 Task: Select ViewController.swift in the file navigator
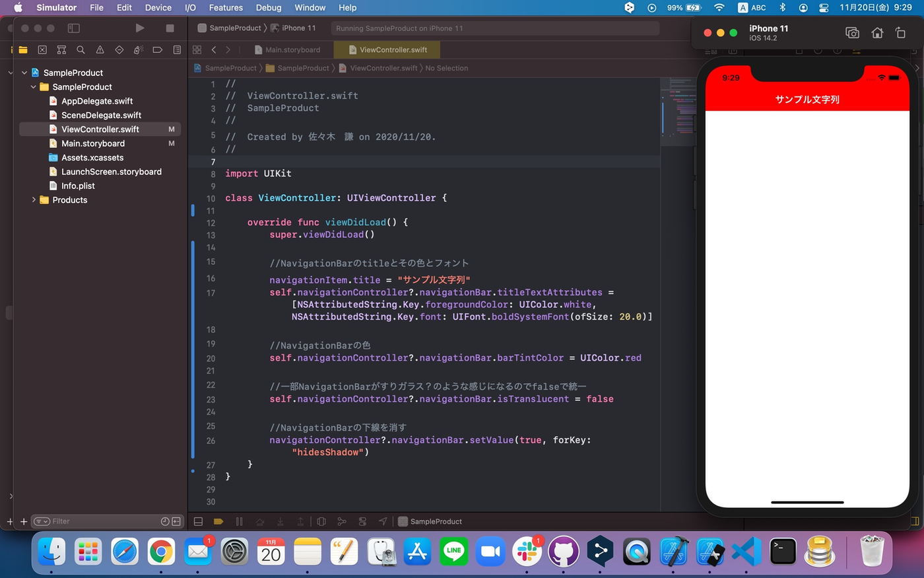coord(100,129)
